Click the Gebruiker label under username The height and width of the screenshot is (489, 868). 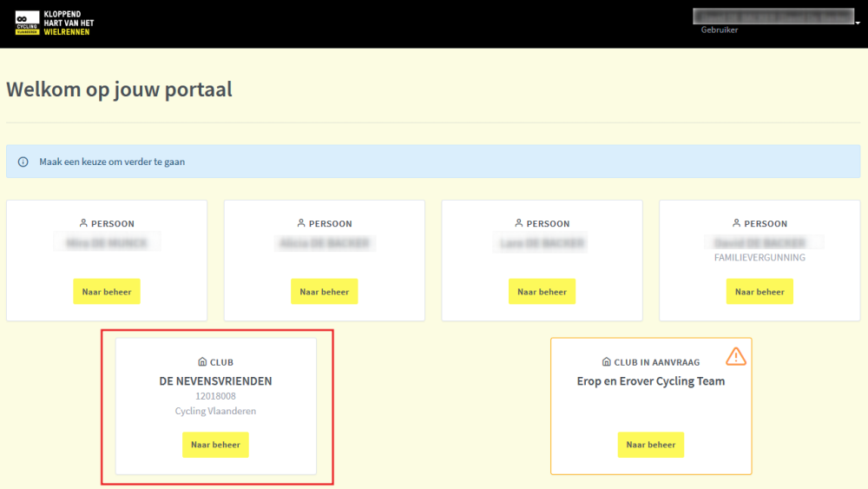click(x=719, y=30)
